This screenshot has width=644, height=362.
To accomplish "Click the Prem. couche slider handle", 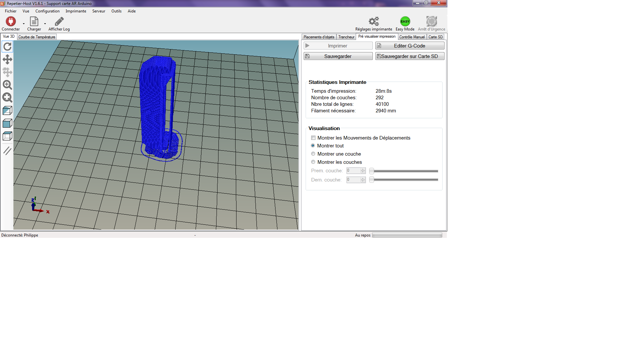I will click(x=371, y=171).
